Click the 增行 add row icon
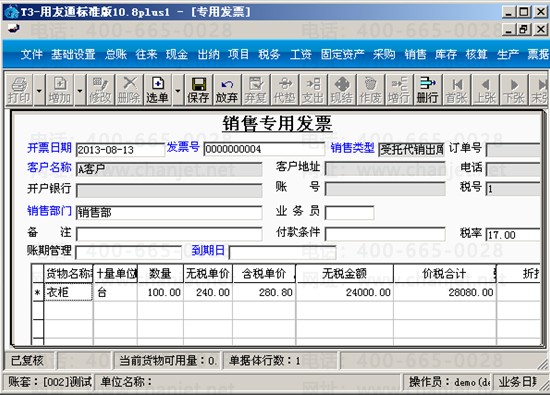Viewport: 550px width, 395px height. click(x=399, y=90)
